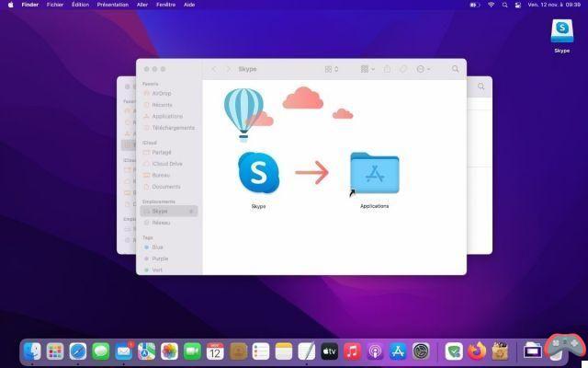The width and height of the screenshot is (588, 368).
Task: Open Spotlight search from menu bar
Action: pos(504,5)
